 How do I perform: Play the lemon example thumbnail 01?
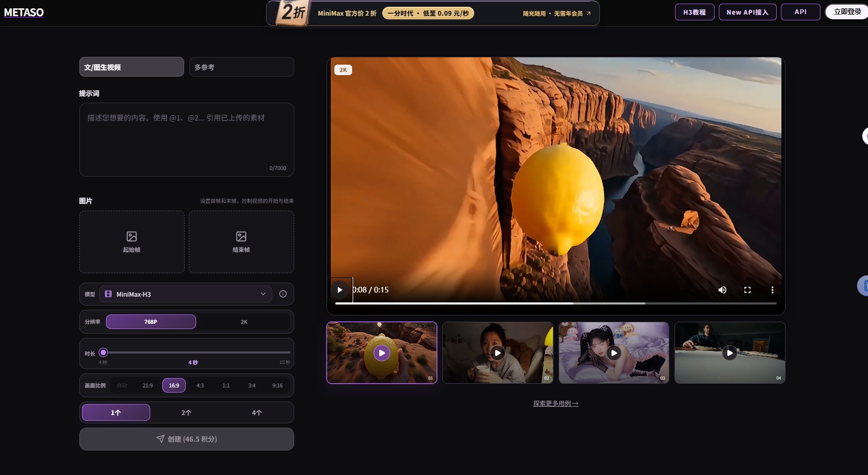382,353
